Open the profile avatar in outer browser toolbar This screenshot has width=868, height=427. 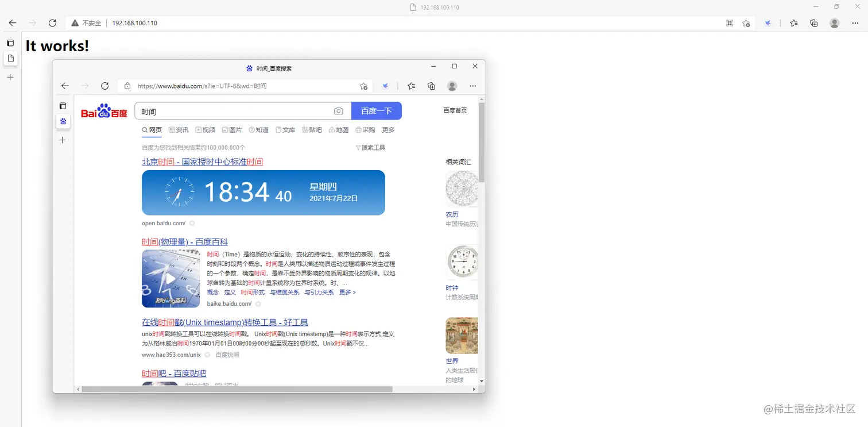[x=835, y=23]
